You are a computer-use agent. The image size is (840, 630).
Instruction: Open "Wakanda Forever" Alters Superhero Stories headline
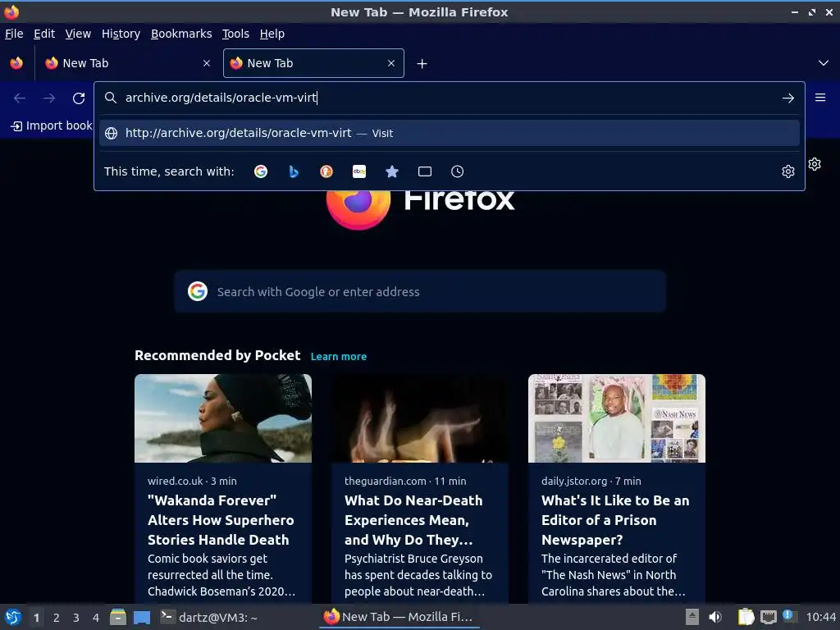pyautogui.click(x=221, y=520)
